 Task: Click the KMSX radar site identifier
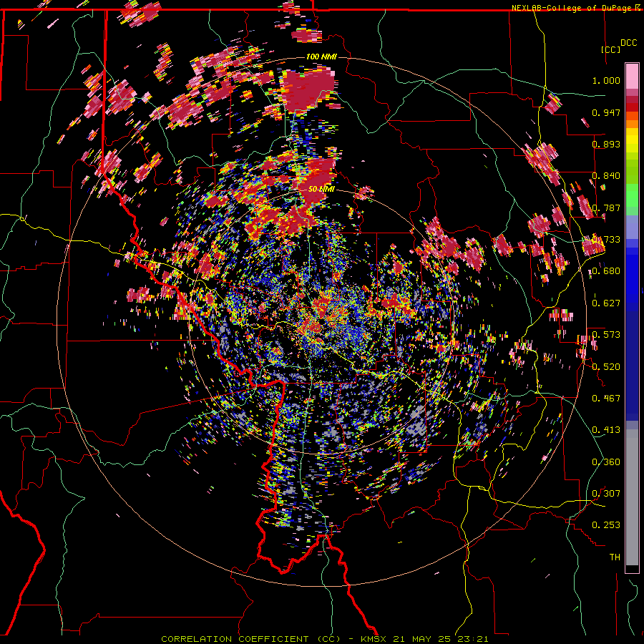(374, 639)
